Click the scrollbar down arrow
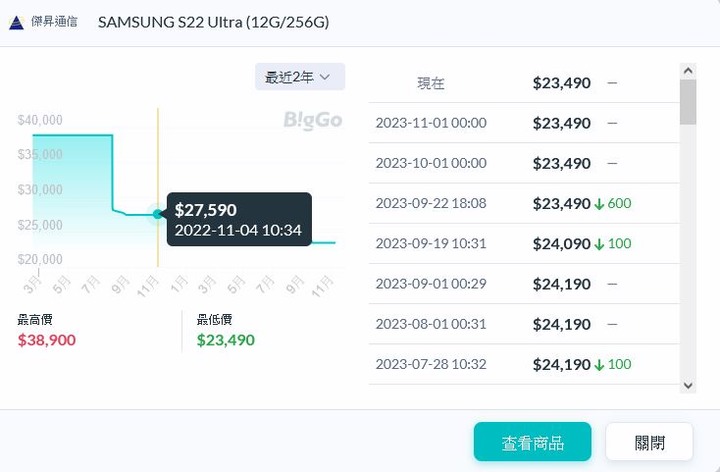The image size is (720, 472). 688,386
